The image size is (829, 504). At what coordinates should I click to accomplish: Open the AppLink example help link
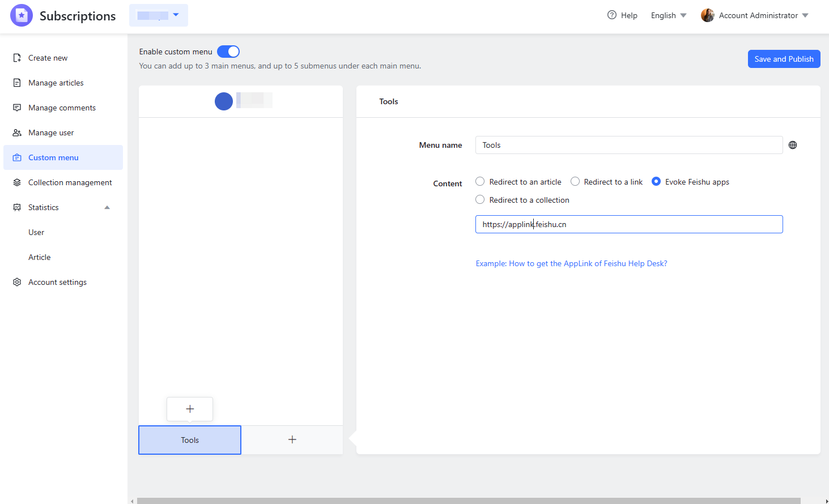[x=571, y=263]
